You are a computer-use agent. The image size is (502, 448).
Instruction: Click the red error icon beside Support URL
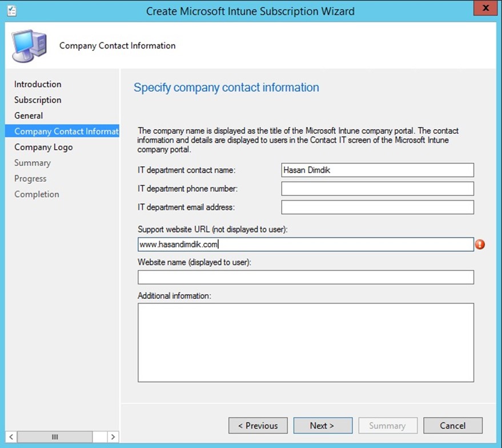point(480,245)
